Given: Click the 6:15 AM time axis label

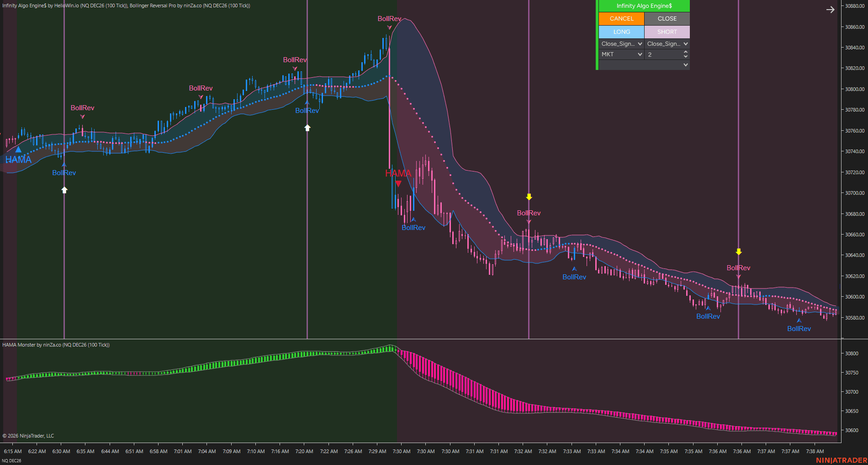Looking at the screenshot, I should click(x=13, y=451).
